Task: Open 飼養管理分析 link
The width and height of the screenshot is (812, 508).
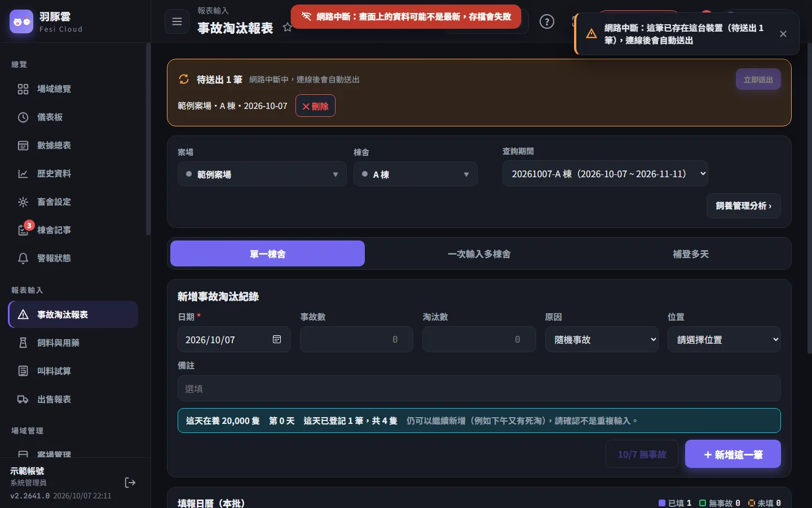Action: [744, 206]
